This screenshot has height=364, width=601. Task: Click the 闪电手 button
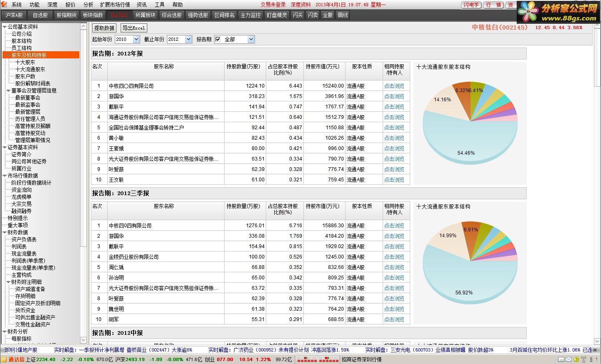tap(472, 5)
